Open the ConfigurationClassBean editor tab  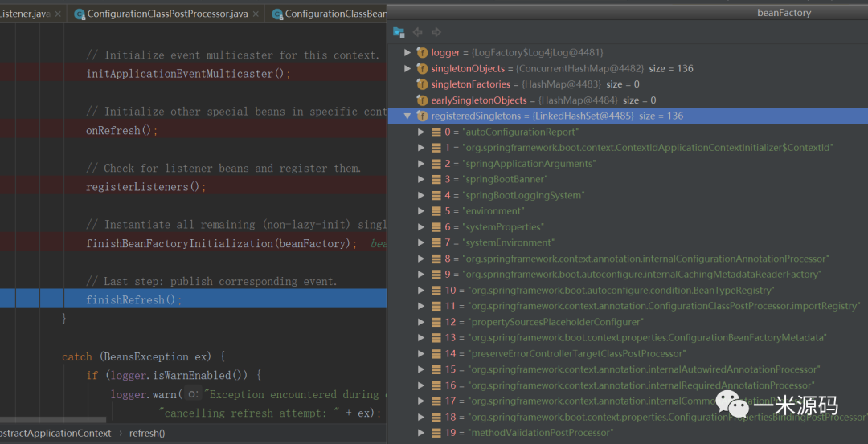point(335,14)
